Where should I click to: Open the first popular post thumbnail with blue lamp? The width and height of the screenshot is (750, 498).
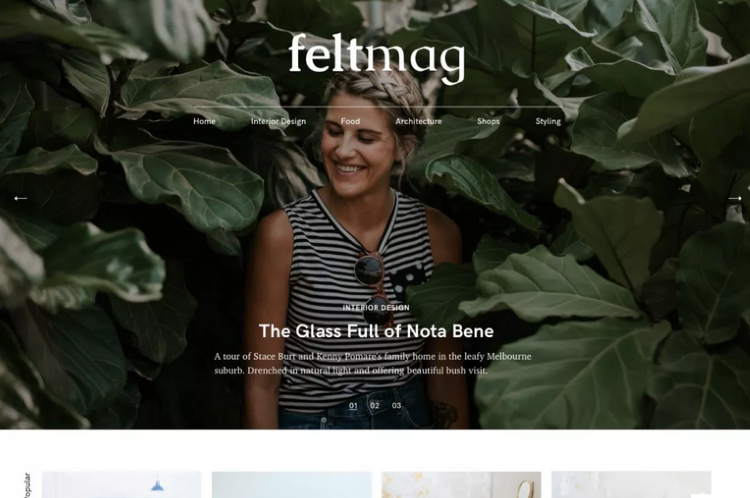click(121, 485)
